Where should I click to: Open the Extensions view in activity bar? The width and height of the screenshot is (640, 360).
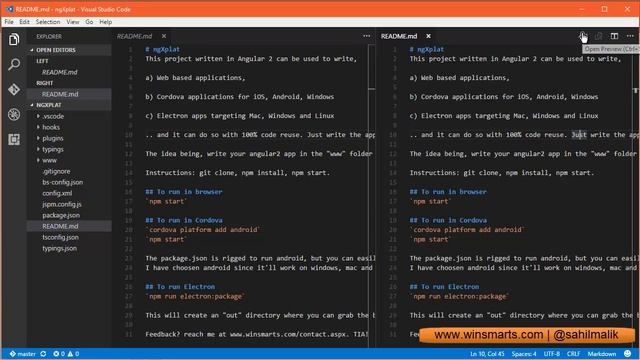tap(14, 140)
